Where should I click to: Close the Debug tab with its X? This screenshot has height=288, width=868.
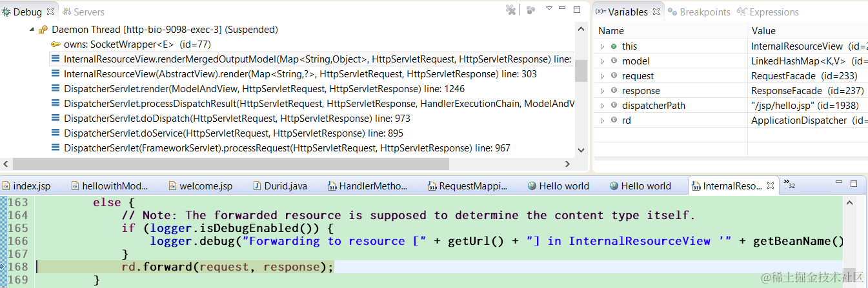click(x=50, y=12)
